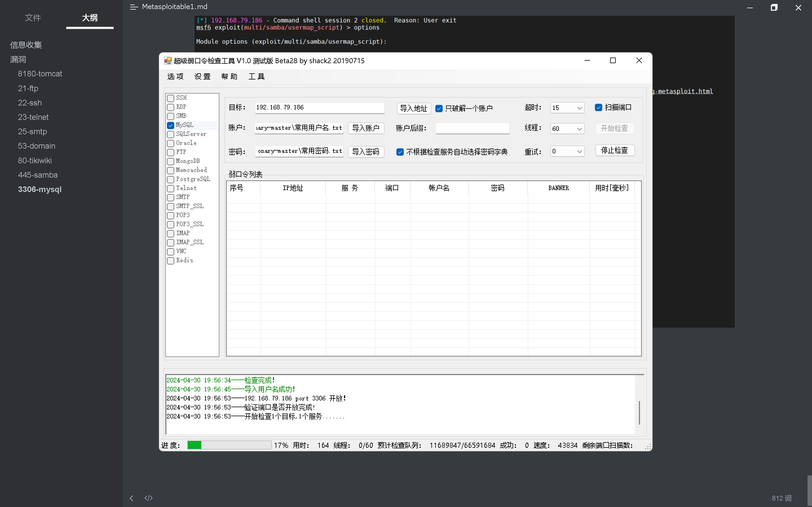Tick the Redis service checkbox

pos(171,261)
